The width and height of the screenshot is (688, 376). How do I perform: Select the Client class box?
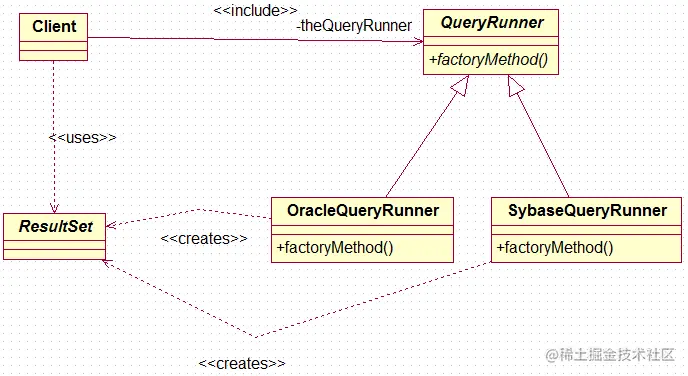54,37
